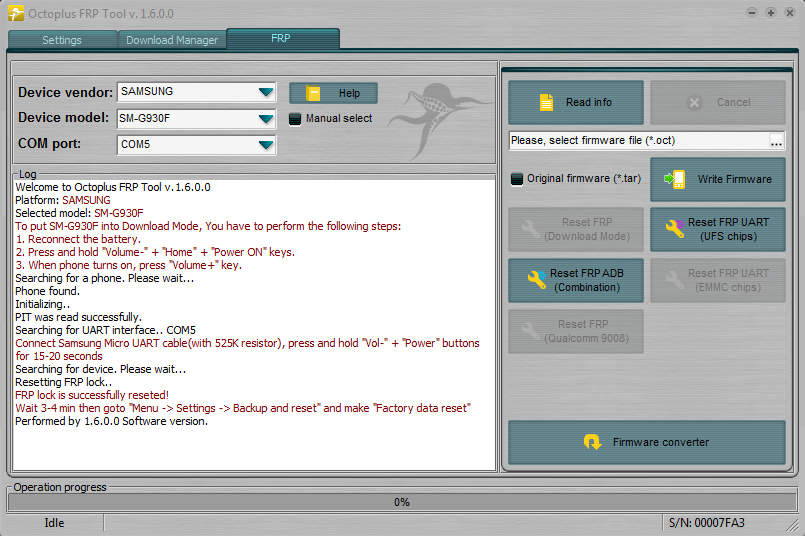805x536 pixels.
Task: Click the SM-G930F model field text
Action: [x=144, y=118]
